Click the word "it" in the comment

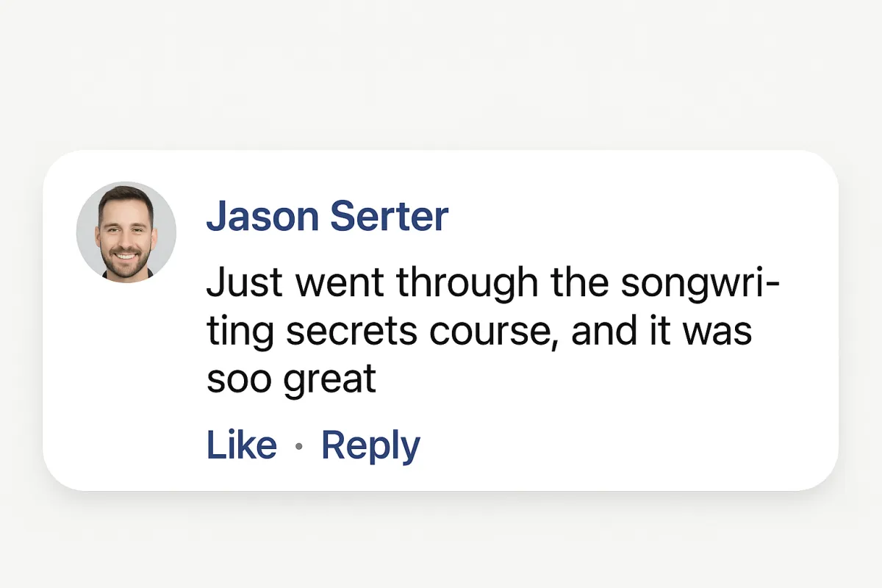[653, 331]
